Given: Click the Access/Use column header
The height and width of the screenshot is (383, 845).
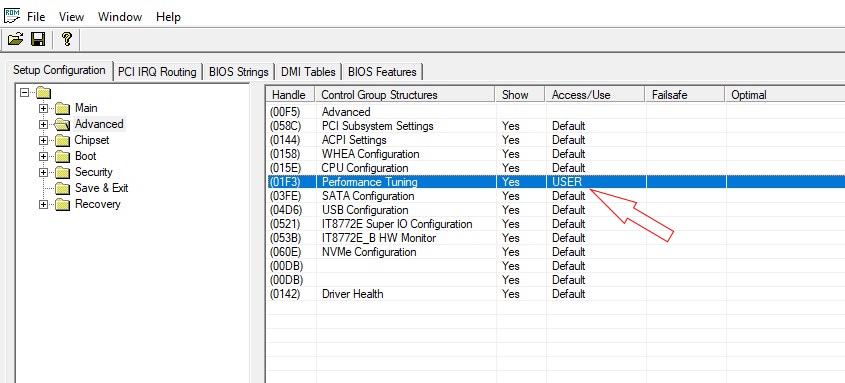Looking at the screenshot, I should [x=595, y=95].
